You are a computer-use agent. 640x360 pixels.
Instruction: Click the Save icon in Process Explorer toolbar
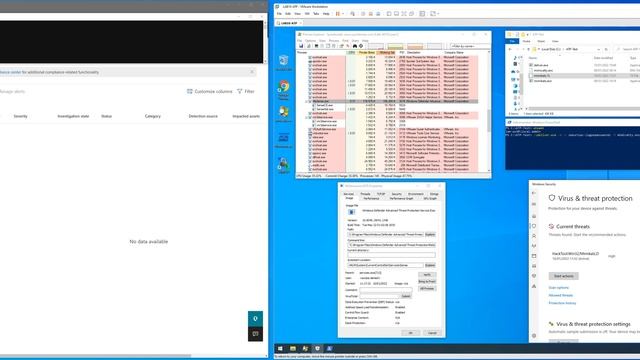click(x=301, y=46)
